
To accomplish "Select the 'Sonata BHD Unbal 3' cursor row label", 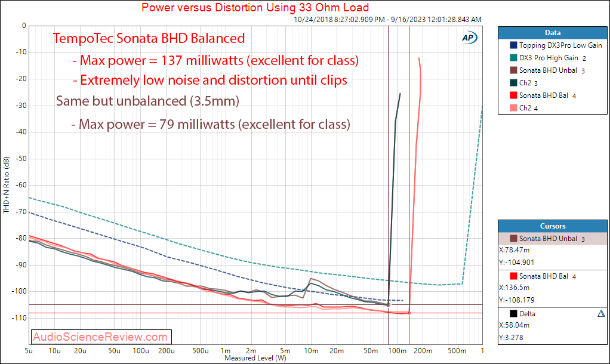I will pos(552,239).
